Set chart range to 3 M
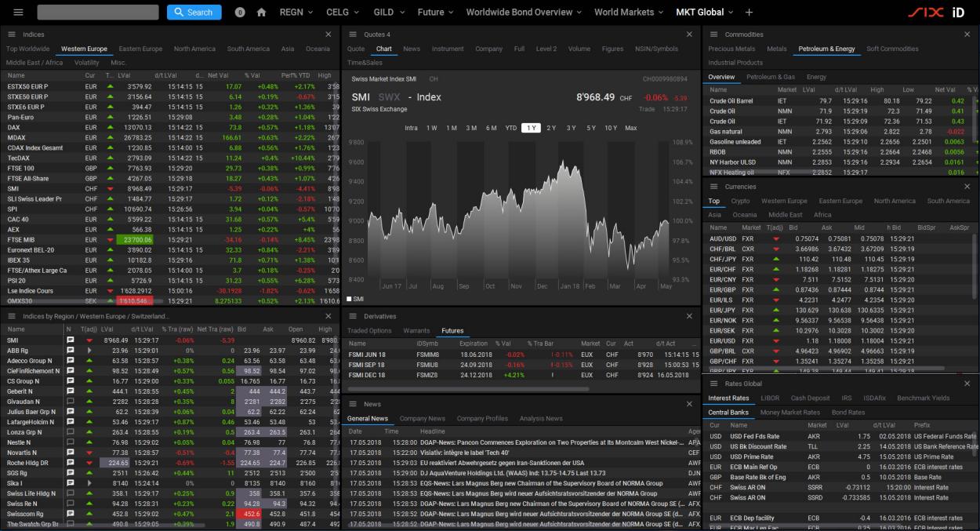Image resolution: width=980 pixels, height=531 pixels. pyautogui.click(x=471, y=128)
